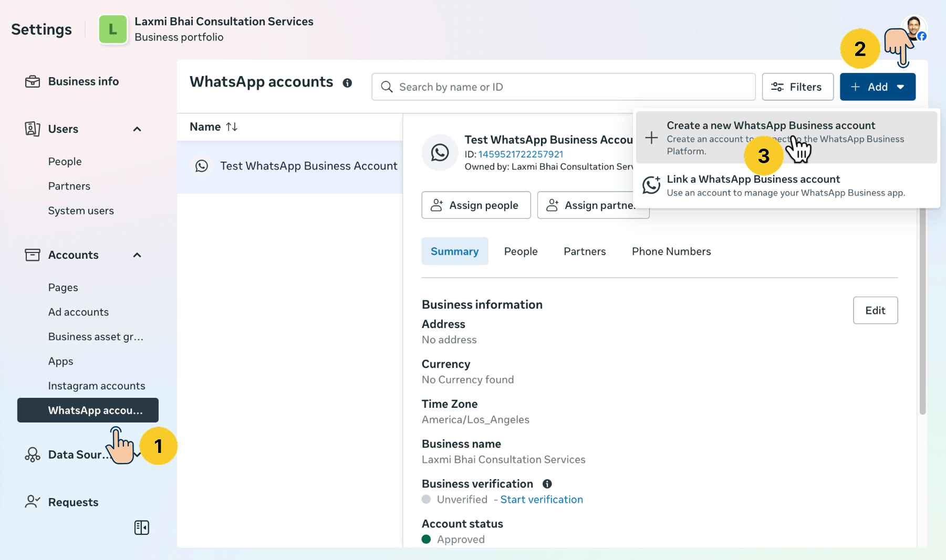
Task: Open Business info in the sidebar
Action: pos(84,81)
